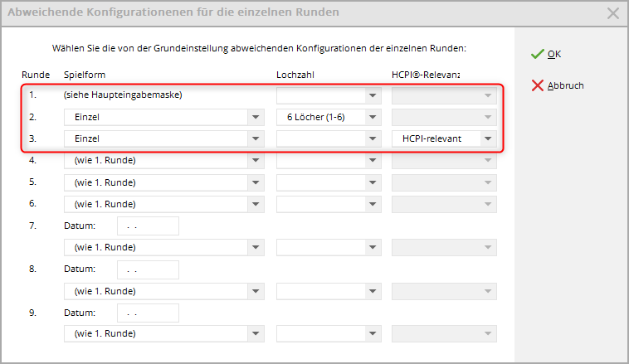Open Spielform dropdown for round 7
The width and height of the screenshot is (629, 364).
(x=255, y=247)
